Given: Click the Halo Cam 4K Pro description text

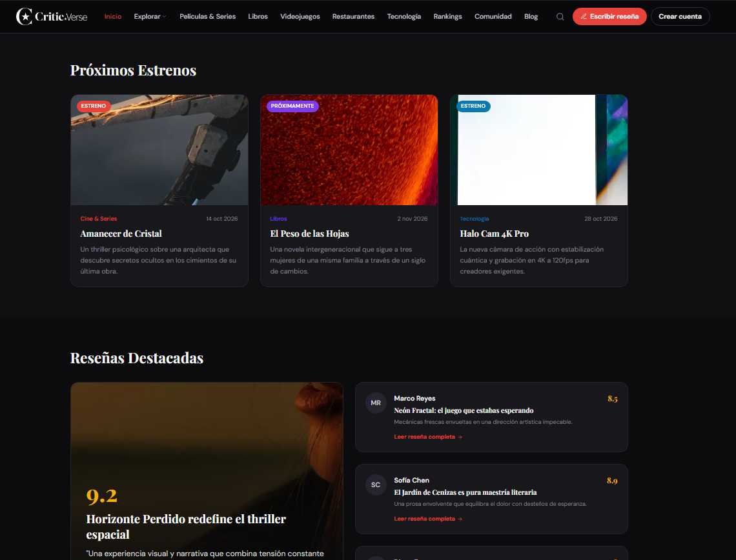Looking at the screenshot, I should click(x=532, y=260).
